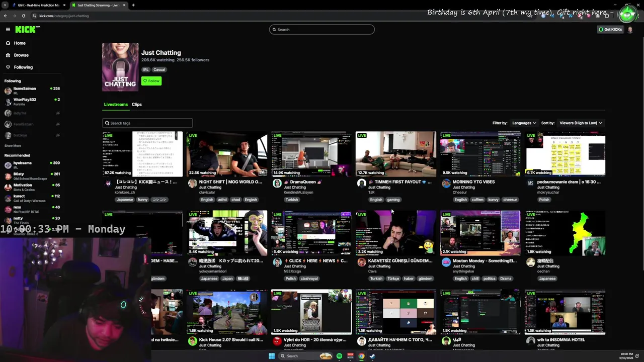Select the gaming tag on TJR stream
This screenshot has height=362, width=644.
point(393,200)
